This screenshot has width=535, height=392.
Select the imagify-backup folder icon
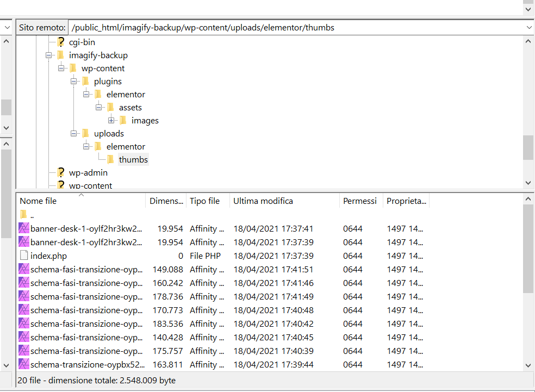tap(61, 55)
